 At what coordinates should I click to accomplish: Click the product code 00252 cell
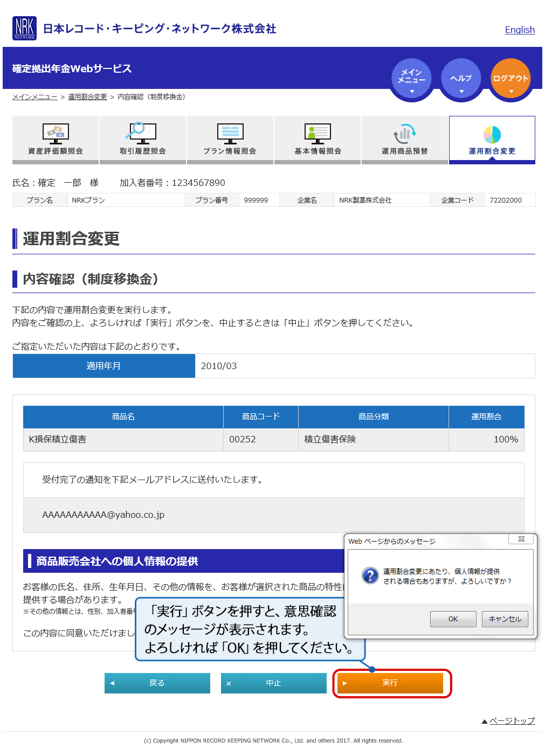[x=261, y=439]
